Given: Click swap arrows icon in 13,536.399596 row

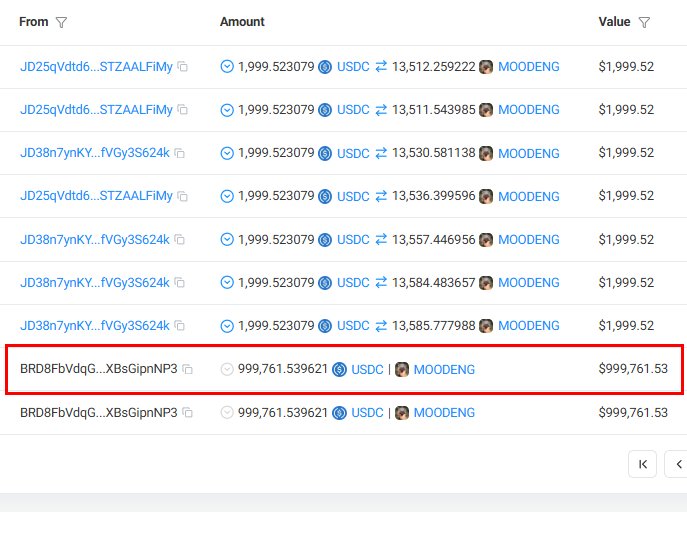Looking at the screenshot, I should 381,196.
